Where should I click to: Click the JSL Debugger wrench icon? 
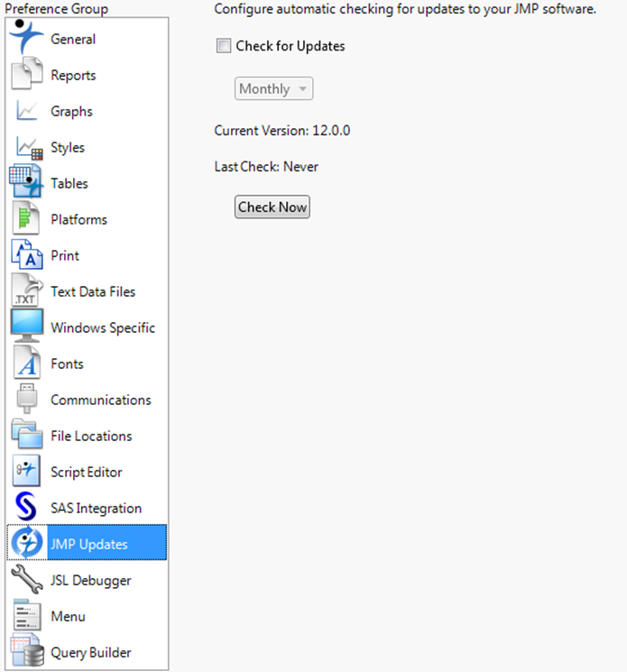pos(26,579)
